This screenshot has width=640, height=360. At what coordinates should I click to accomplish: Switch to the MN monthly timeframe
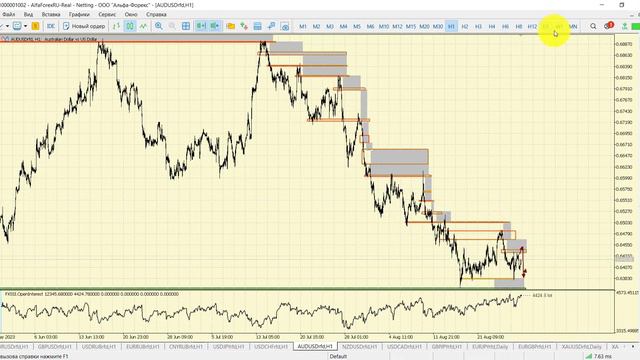(573, 27)
